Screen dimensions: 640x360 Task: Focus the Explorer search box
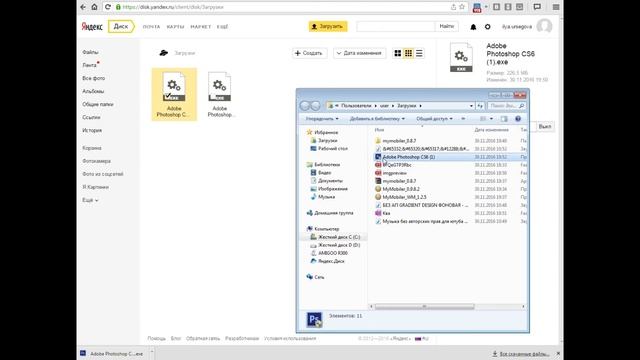point(507,106)
